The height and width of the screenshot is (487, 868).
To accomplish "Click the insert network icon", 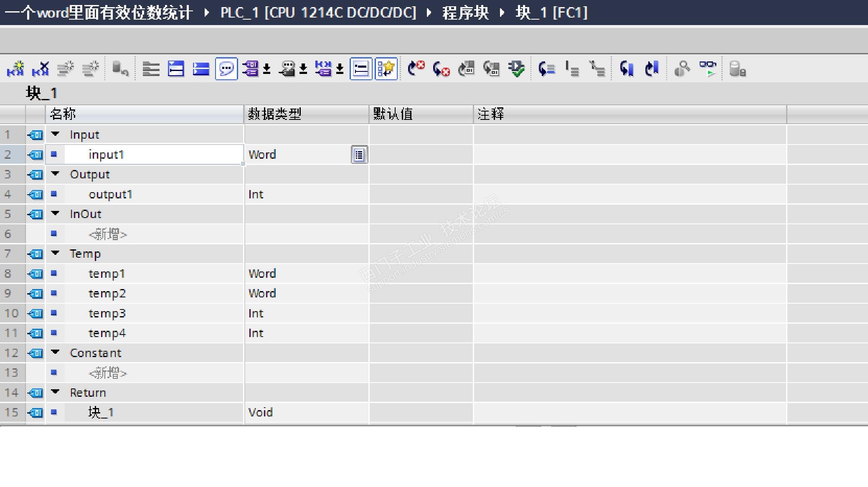I will point(15,69).
